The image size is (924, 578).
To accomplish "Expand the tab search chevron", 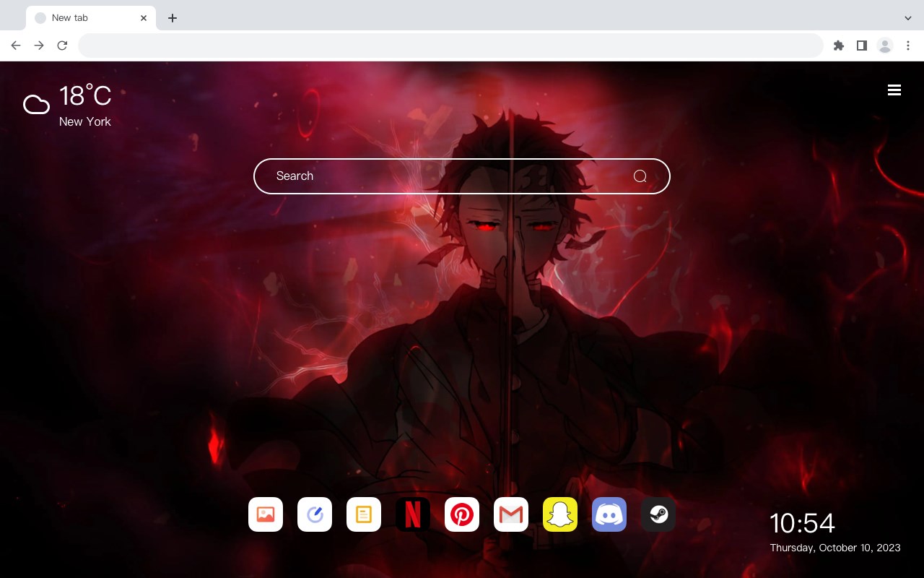I will (908, 18).
